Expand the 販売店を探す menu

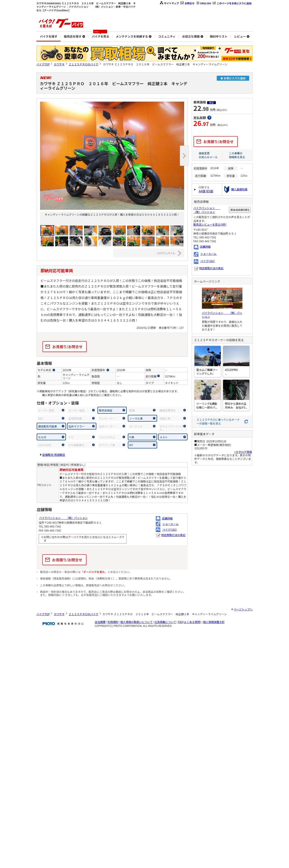[x=74, y=36]
